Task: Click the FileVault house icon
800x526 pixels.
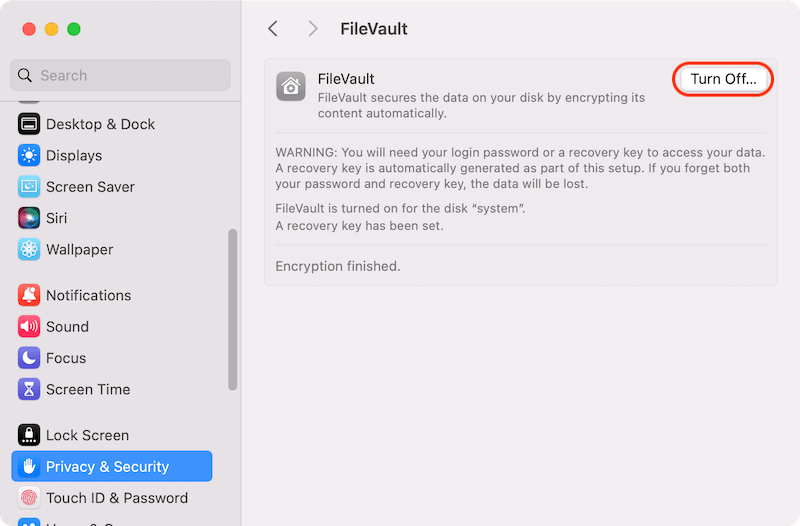Action: (x=291, y=87)
